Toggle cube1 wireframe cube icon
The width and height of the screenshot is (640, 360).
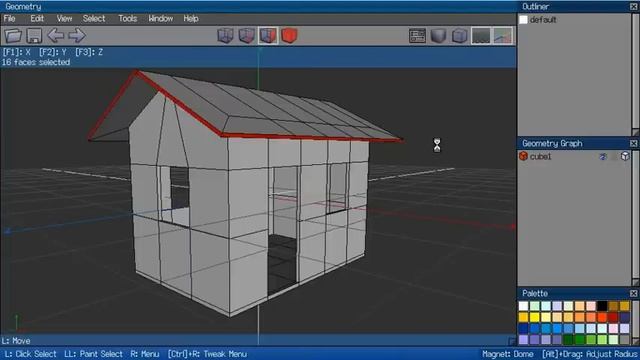[x=625, y=156]
